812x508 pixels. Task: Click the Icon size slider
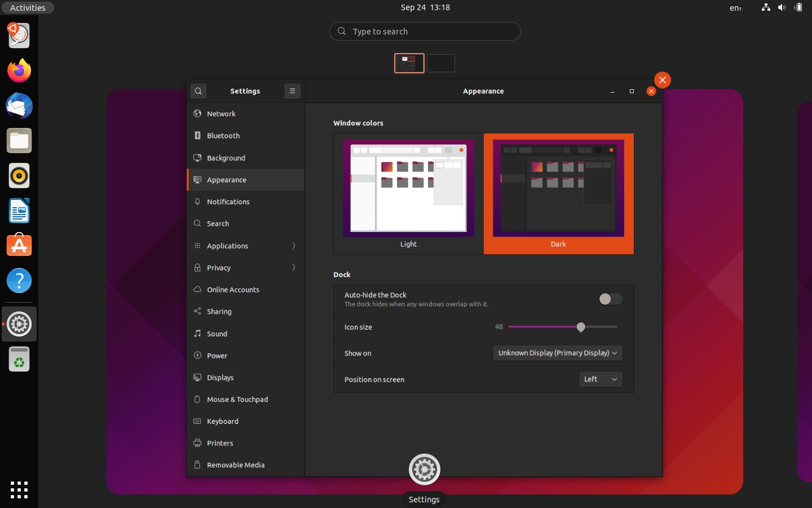point(563,327)
